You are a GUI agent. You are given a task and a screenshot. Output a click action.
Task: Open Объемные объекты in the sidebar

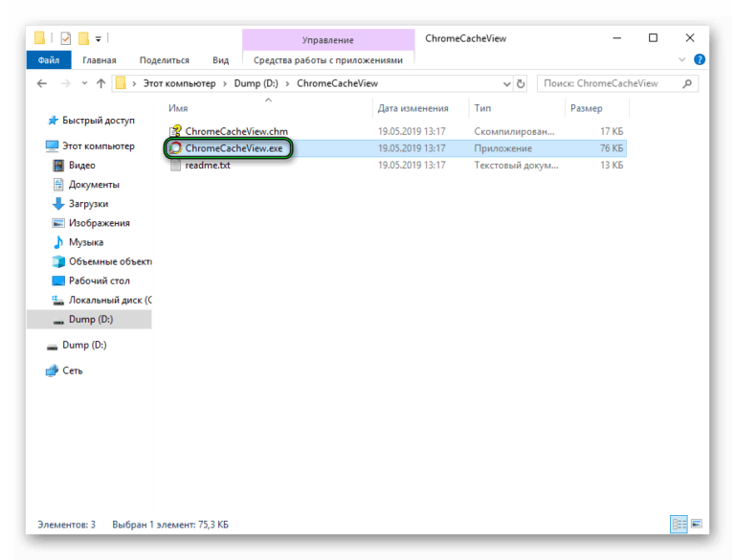(x=110, y=261)
